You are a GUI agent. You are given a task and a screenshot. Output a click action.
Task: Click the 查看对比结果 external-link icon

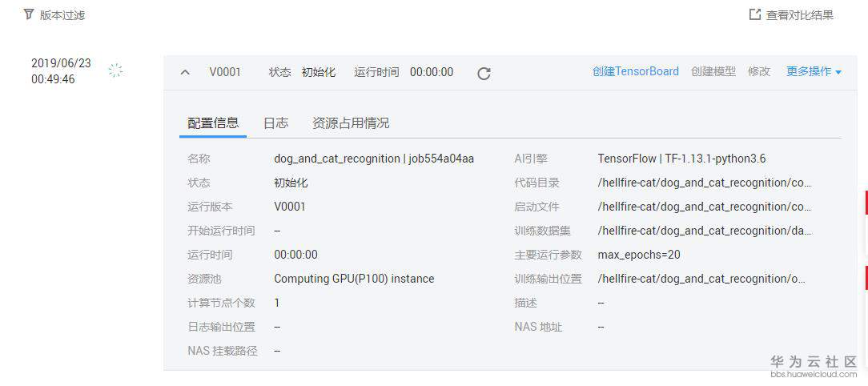[755, 14]
